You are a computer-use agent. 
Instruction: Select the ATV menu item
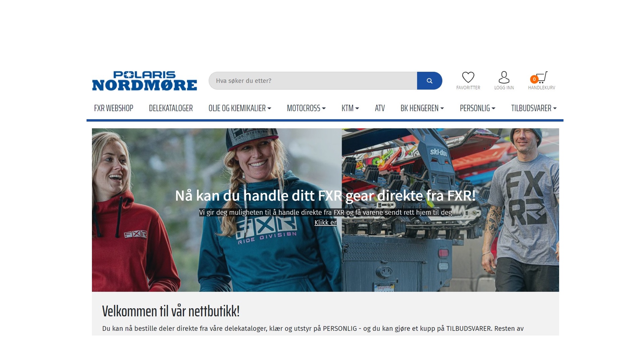(x=380, y=108)
